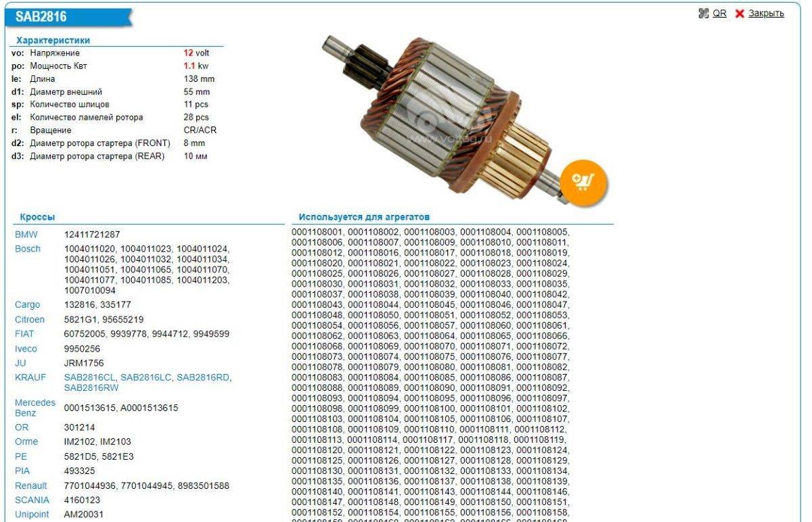Open the SAB2816LC cross reference link

146,377
